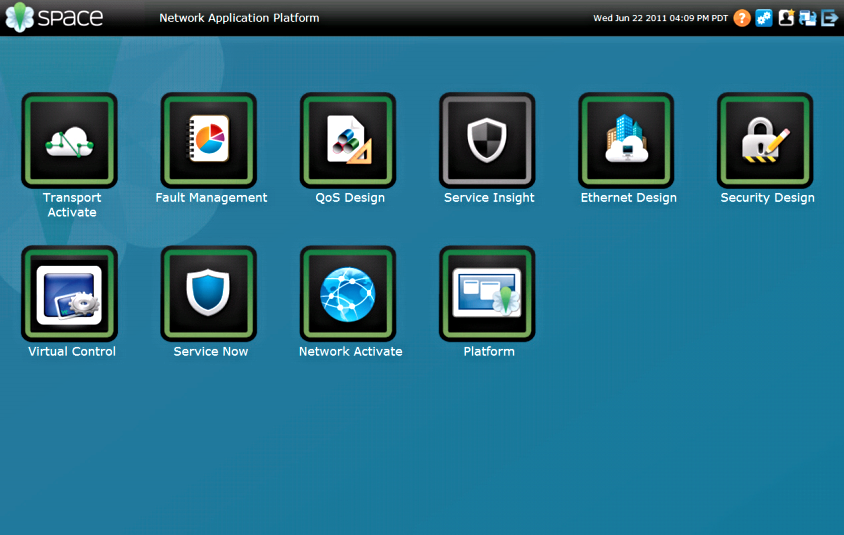
Task: Click the 'Transport Activate' text label
Action: pos(72,205)
